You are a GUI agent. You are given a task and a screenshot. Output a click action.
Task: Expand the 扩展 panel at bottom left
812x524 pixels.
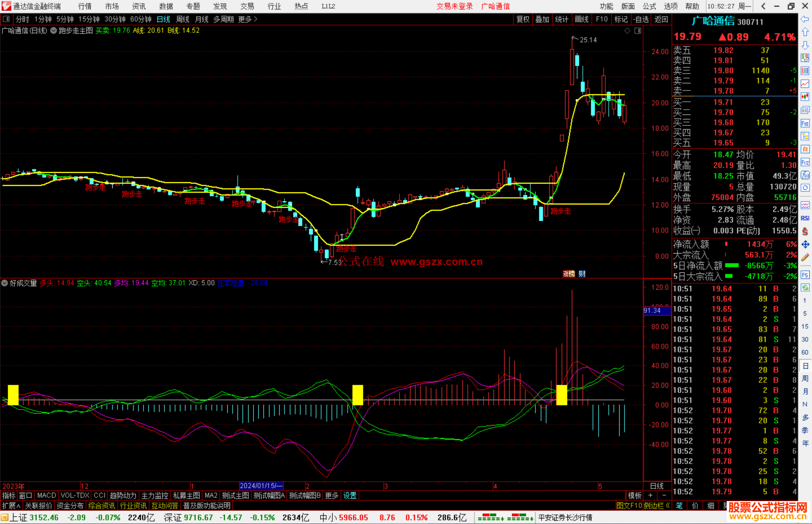11,506
